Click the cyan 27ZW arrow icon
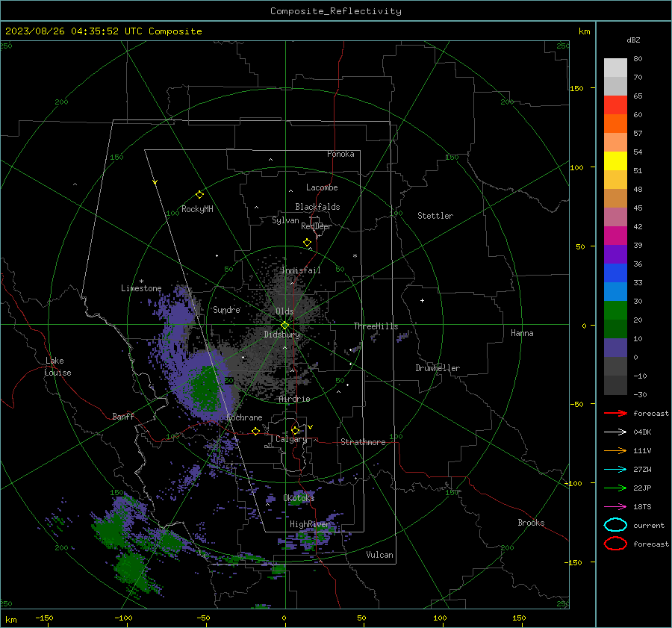 pos(615,470)
